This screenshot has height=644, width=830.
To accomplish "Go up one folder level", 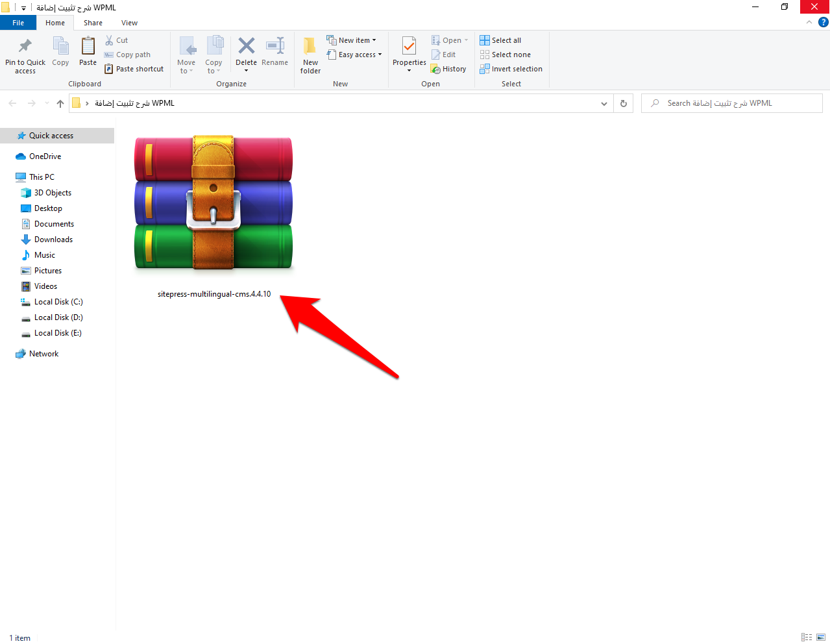I will click(60, 103).
